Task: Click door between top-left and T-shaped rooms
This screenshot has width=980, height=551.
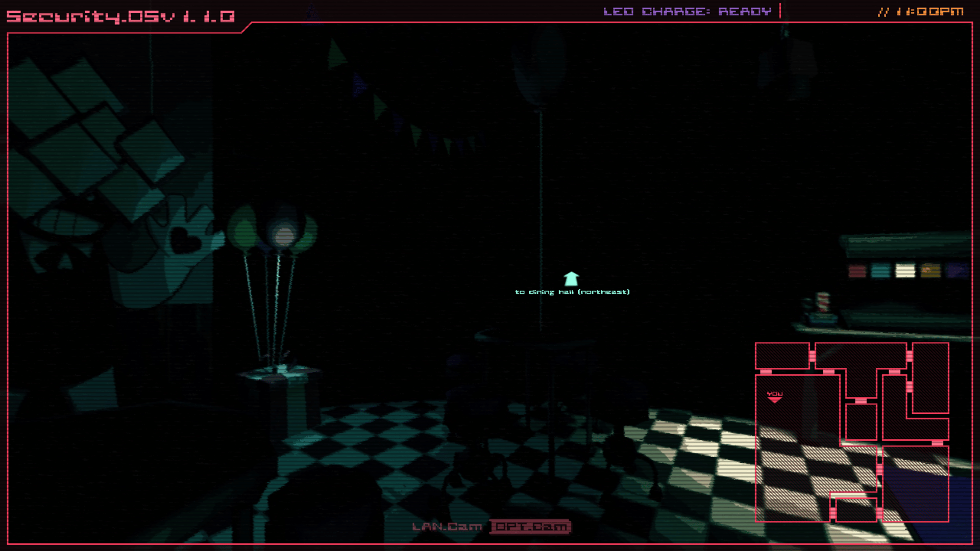Action: pyautogui.click(x=812, y=356)
